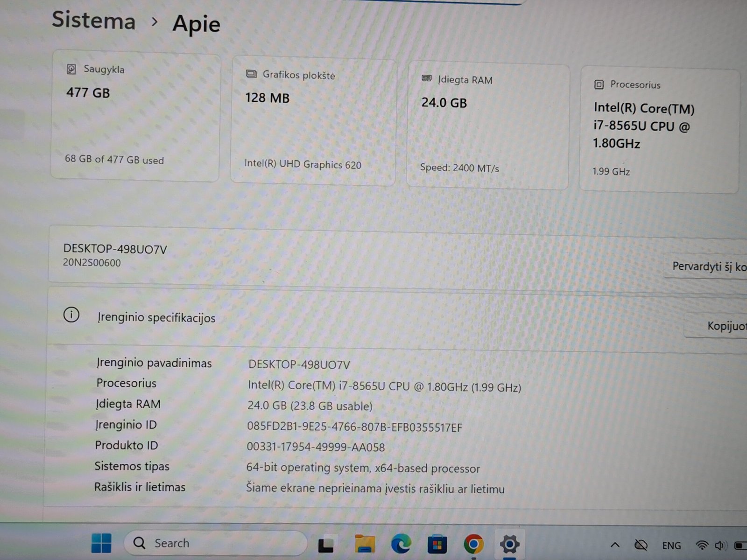
Task: Open Microsoft Edge from the taskbar
Action: (401, 544)
